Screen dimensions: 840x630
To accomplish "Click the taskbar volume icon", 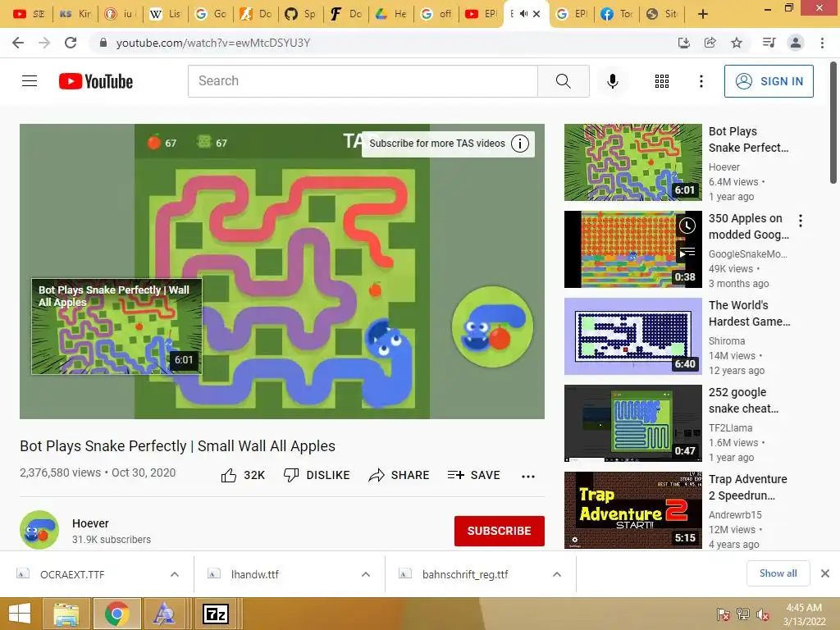I will pos(763,614).
